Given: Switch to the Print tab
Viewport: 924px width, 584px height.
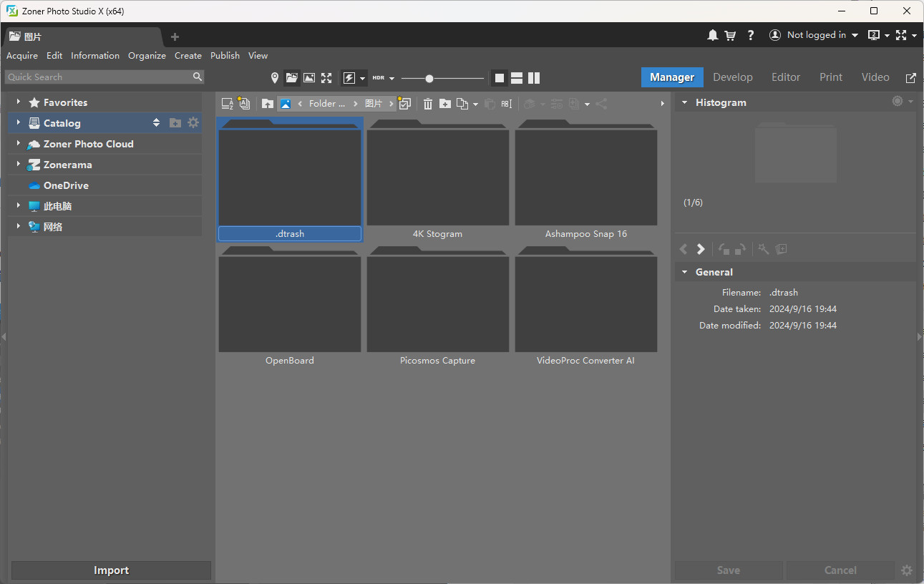Looking at the screenshot, I should click(x=831, y=77).
